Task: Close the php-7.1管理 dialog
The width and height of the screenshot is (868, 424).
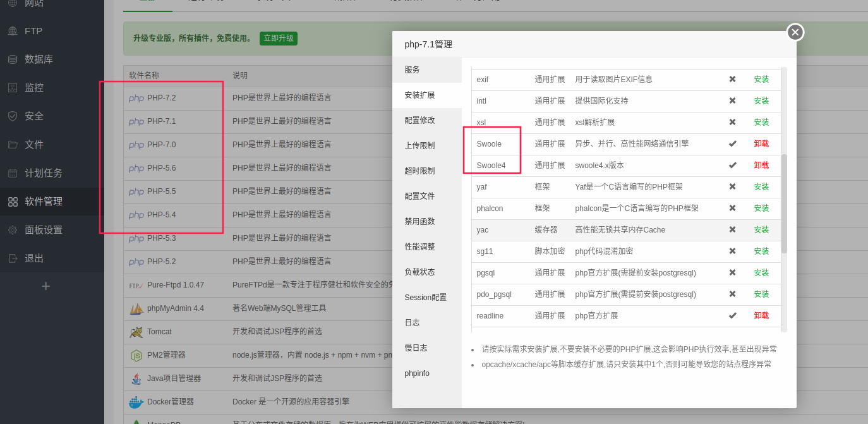Action: click(x=795, y=32)
